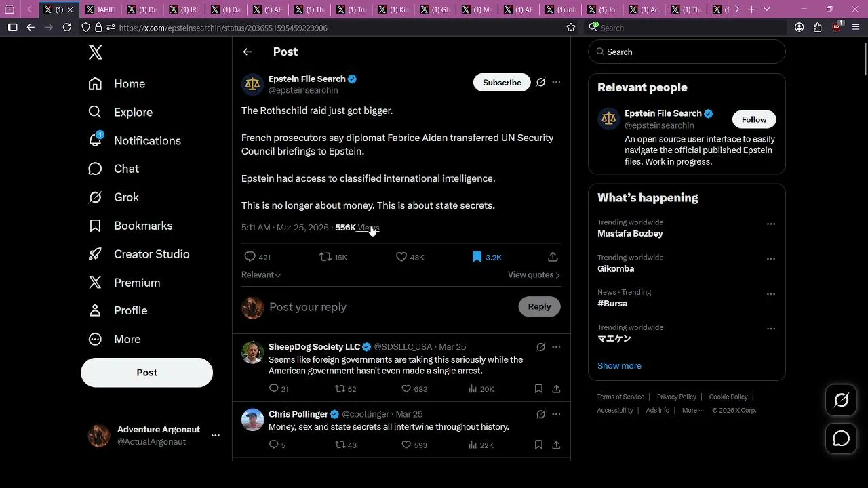Open more options on main post
Image resolution: width=868 pixels, height=488 pixels.
(x=556, y=82)
